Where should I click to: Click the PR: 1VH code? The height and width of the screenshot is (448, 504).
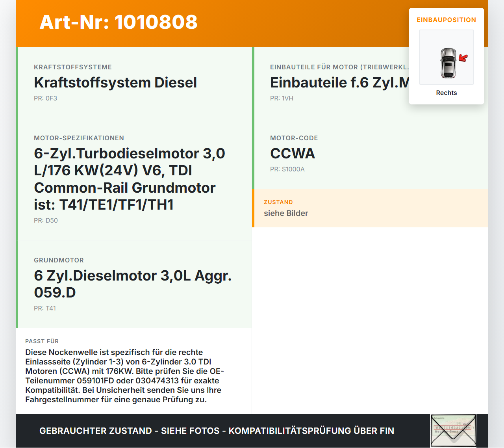point(282,99)
